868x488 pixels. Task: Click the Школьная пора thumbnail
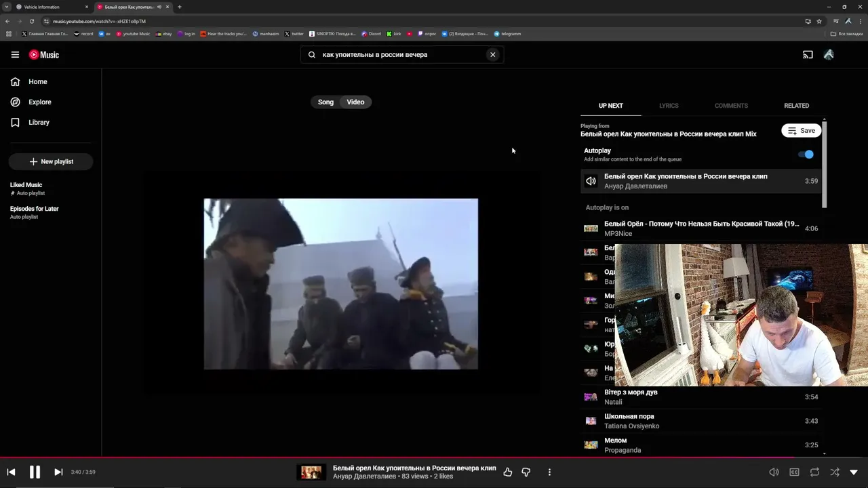pyautogui.click(x=591, y=421)
